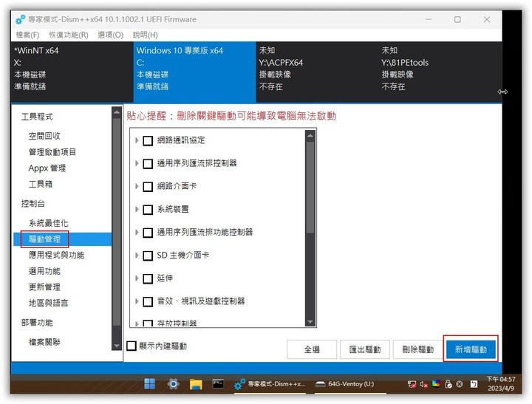Open Appx 管理 in the sidebar
Screen dimensions: 532x404
coord(47,168)
